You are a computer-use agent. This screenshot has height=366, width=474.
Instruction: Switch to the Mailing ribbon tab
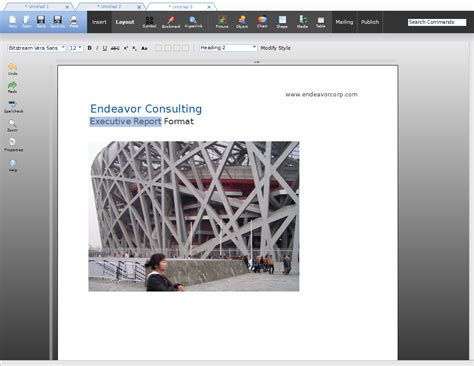pyautogui.click(x=344, y=22)
